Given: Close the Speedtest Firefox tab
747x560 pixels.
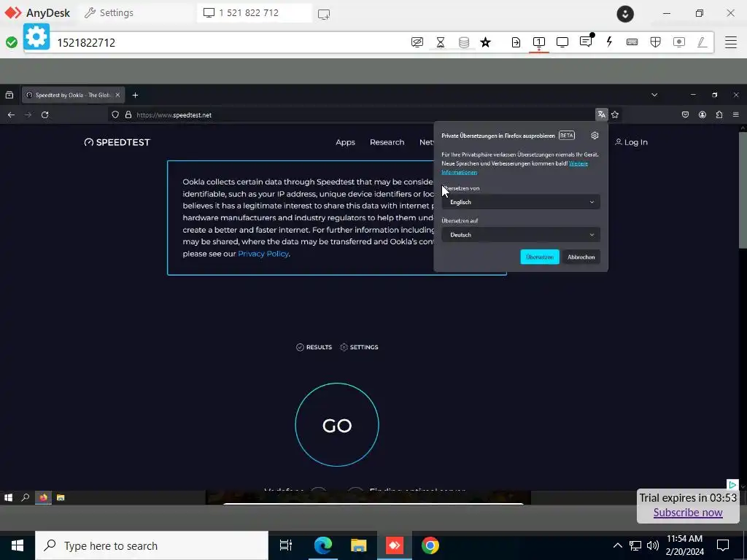Looking at the screenshot, I should (x=117, y=96).
